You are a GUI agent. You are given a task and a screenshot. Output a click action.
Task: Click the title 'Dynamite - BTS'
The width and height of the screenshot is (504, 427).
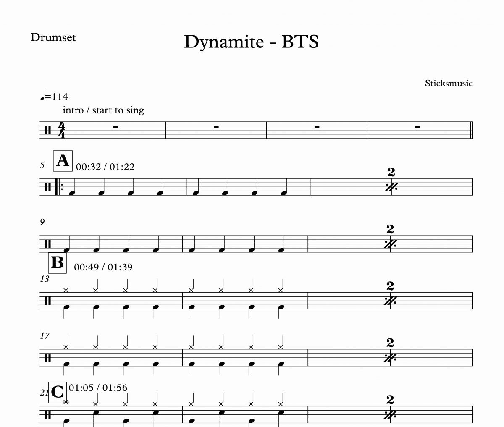click(251, 42)
